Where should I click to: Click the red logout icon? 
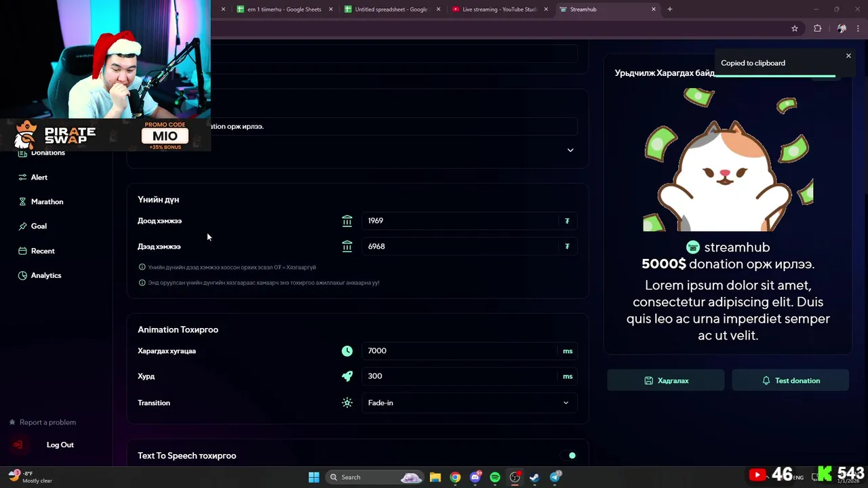click(x=18, y=445)
